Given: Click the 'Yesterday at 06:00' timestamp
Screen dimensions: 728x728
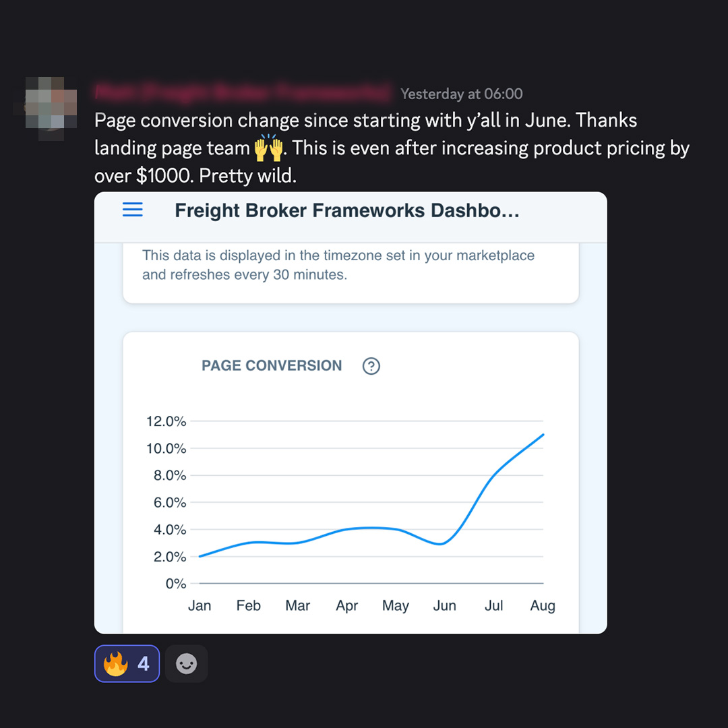Looking at the screenshot, I should [462, 94].
